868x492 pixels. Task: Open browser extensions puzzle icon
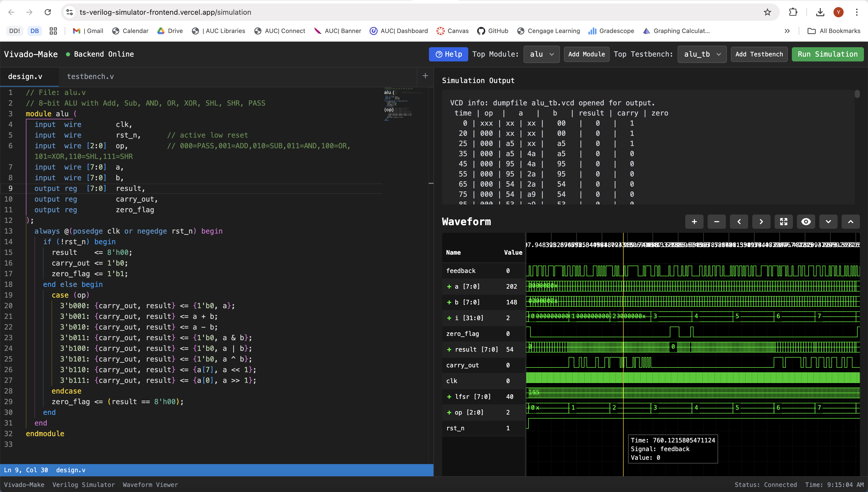(x=793, y=12)
